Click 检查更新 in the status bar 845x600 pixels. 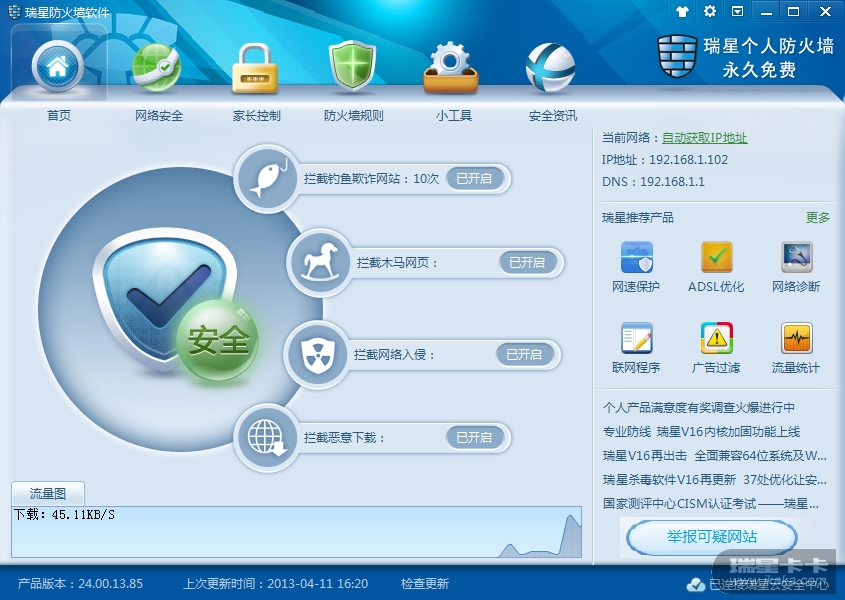click(x=425, y=583)
